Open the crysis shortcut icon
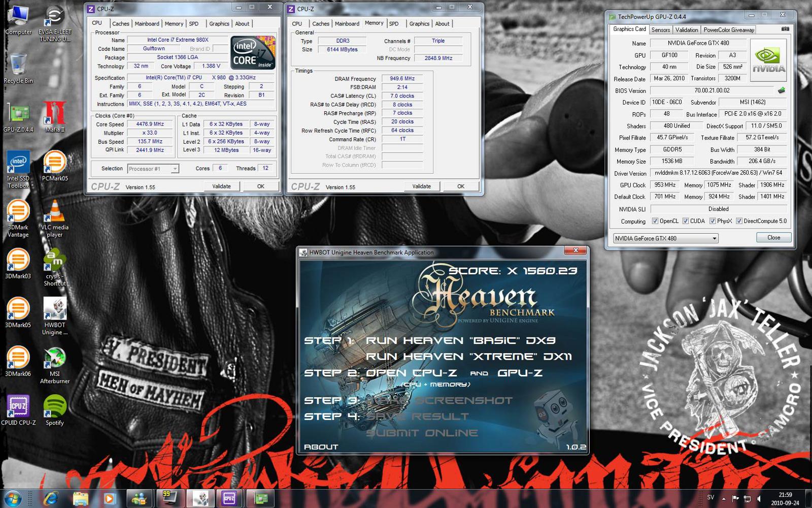This screenshot has width=812, height=508. [55, 267]
